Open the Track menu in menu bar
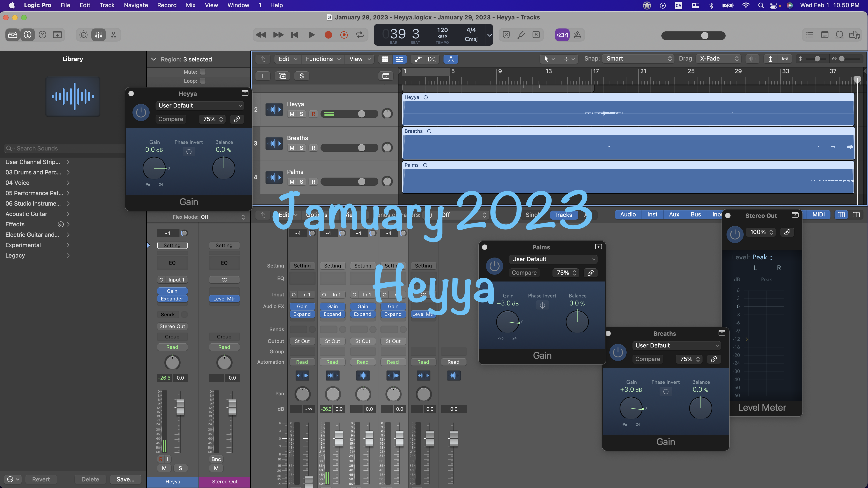This screenshot has height=488, width=868. coord(107,5)
